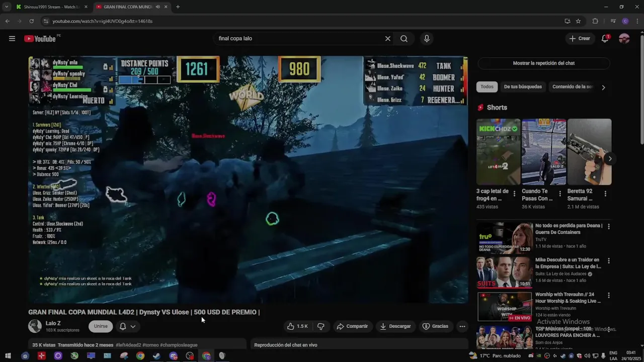Open the account avatar menu
The width and height of the screenshot is (644, 362).
tap(624, 39)
